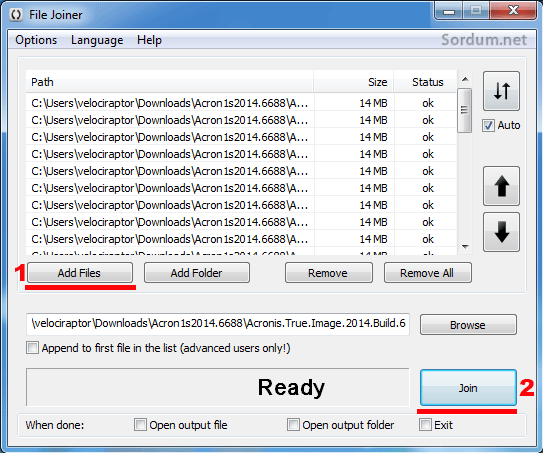
Task: Click the Join button
Action: 468,388
